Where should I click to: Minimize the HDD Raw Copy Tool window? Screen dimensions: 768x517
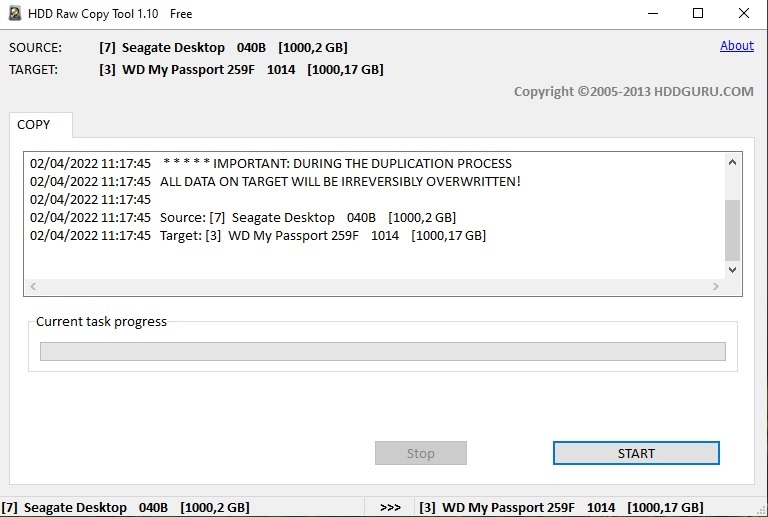(653, 13)
